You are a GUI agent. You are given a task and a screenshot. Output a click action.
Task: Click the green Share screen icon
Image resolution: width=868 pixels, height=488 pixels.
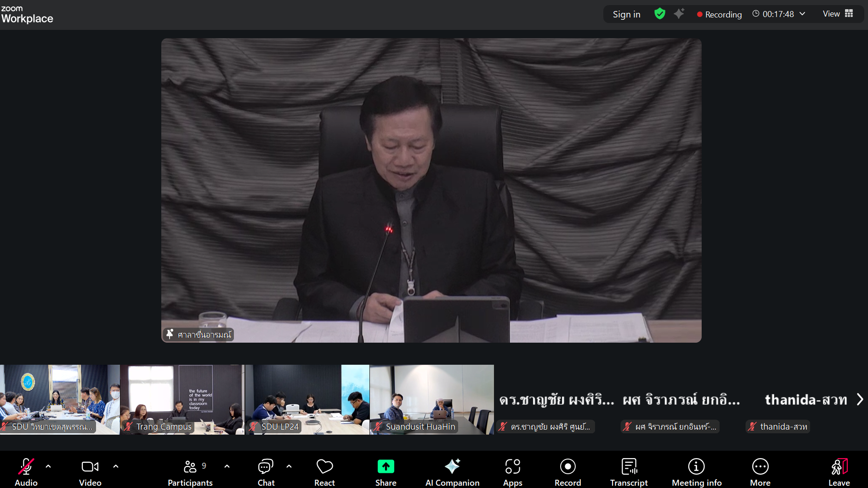point(386,467)
